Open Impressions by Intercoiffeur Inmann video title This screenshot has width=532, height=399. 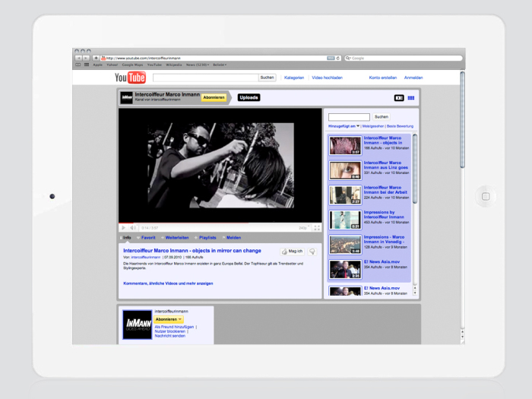(384, 214)
